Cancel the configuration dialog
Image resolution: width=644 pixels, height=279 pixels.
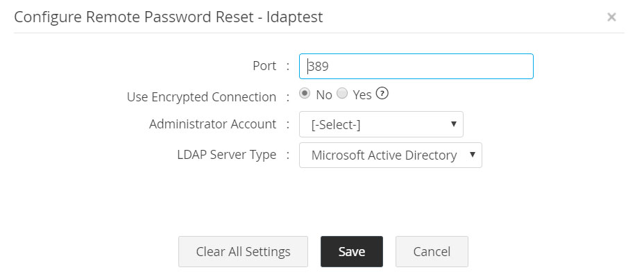pos(432,251)
